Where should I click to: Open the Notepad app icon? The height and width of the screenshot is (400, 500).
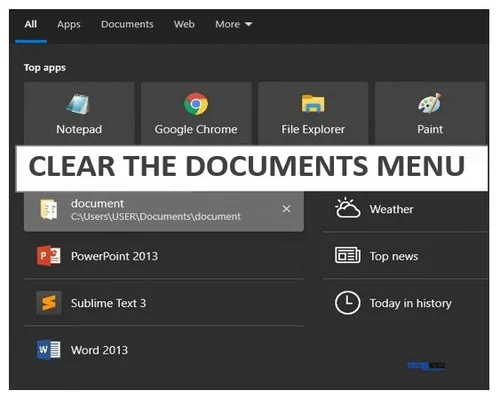tap(78, 104)
